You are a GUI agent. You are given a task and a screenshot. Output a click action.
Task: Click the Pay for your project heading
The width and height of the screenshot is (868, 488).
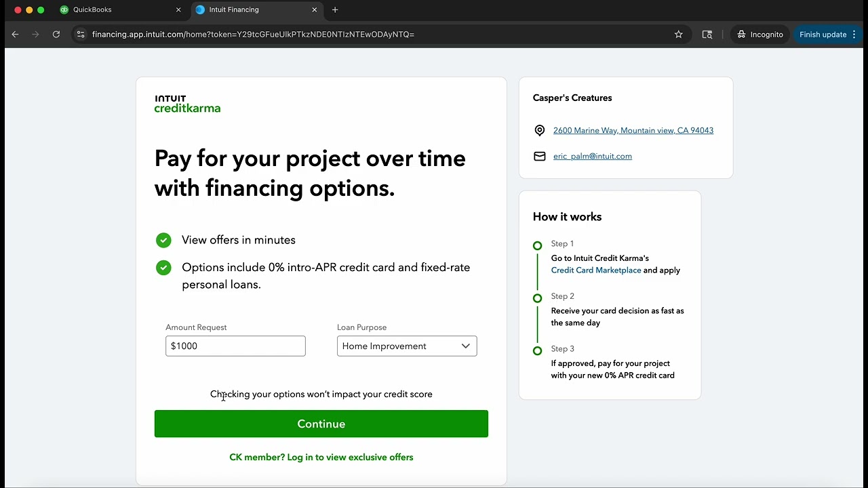tap(310, 174)
